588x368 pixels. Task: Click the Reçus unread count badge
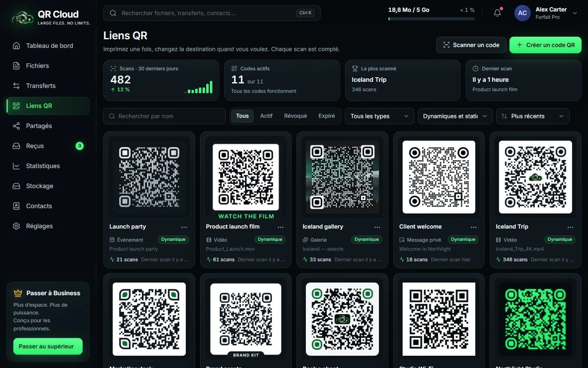[x=80, y=146]
